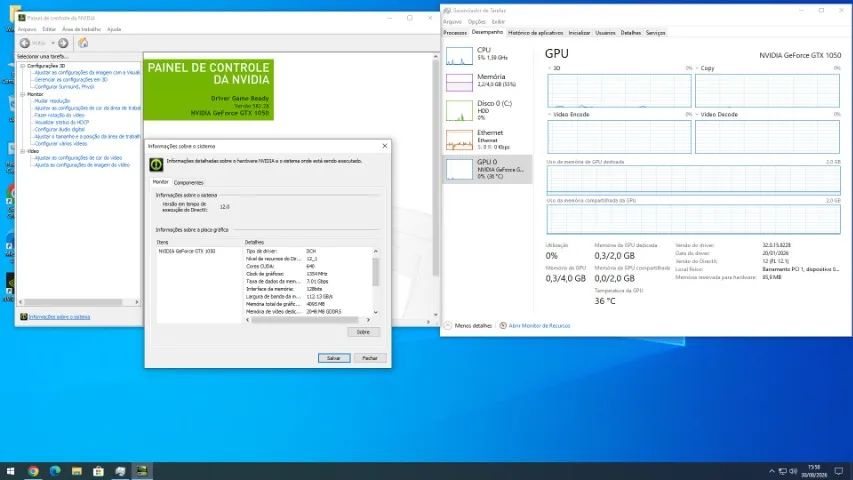Open Windows Start menu
The width and height of the screenshot is (853, 480).
[x=10, y=471]
